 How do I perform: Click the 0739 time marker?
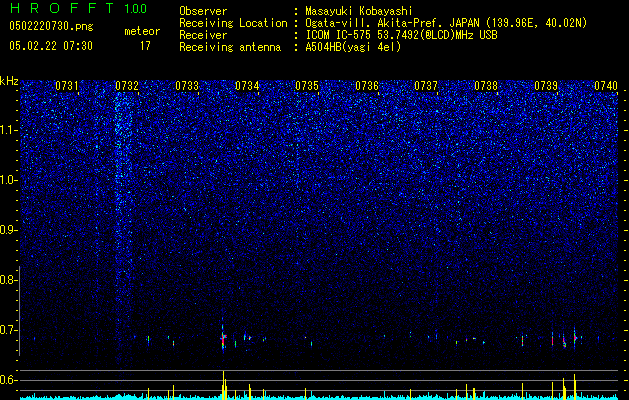546,86
